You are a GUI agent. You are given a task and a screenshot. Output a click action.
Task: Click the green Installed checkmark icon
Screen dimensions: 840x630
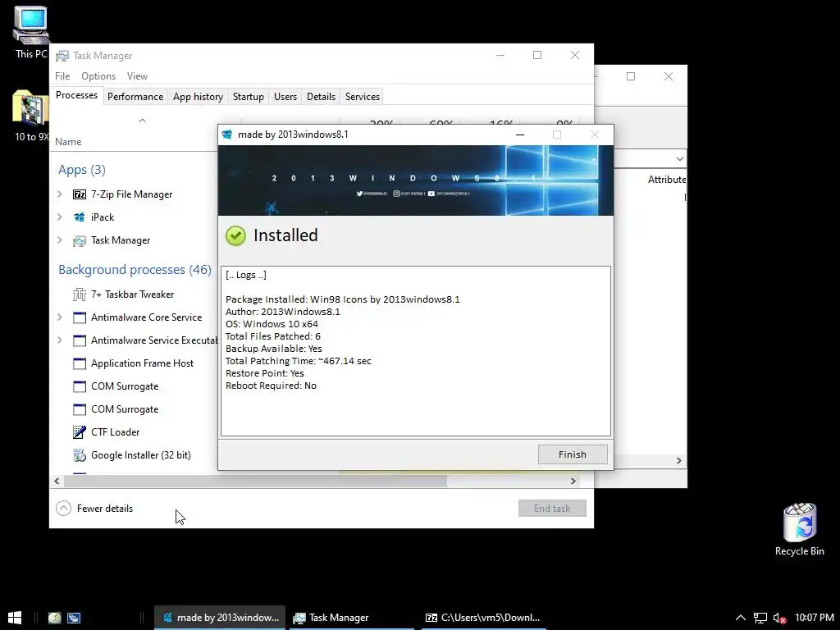coord(235,235)
